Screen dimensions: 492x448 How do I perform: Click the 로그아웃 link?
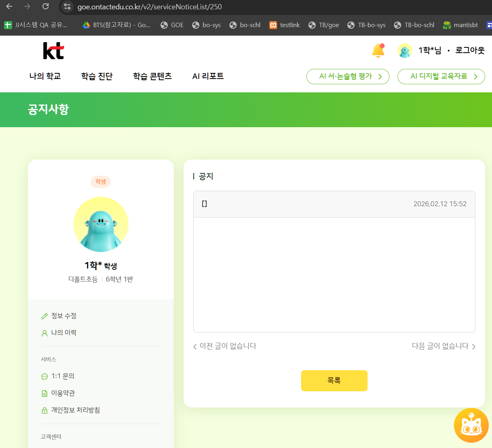(x=470, y=51)
